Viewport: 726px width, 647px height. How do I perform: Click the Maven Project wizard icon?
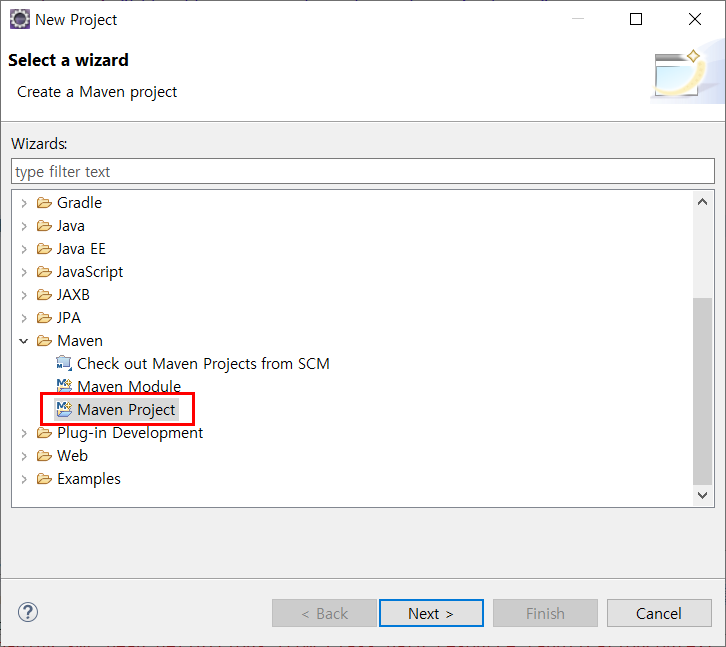tap(64, 409)
